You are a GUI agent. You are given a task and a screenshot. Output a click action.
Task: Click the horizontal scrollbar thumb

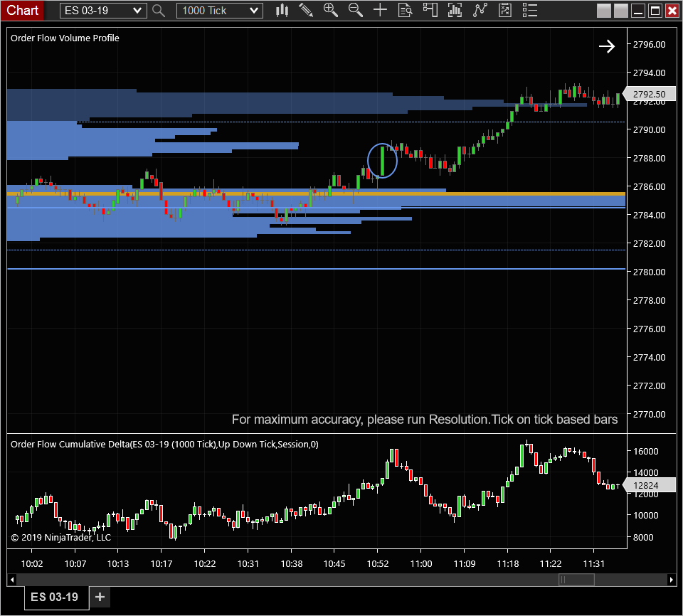(576, 580)
